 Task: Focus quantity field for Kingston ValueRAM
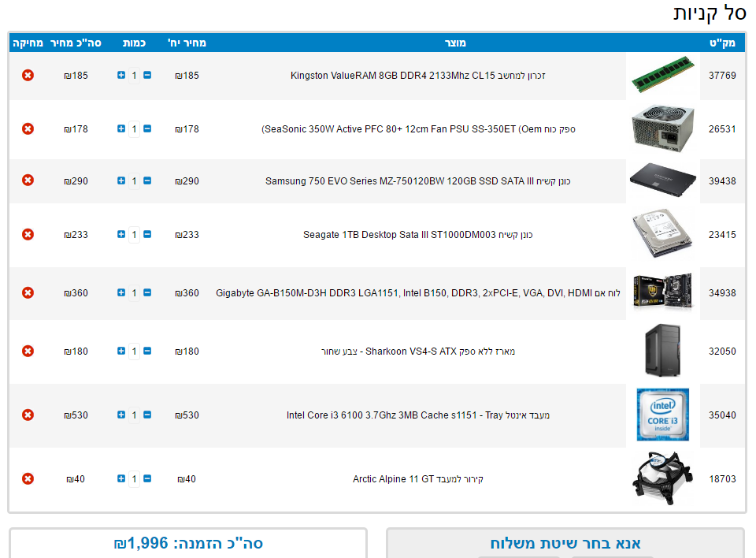coord(134,76)
